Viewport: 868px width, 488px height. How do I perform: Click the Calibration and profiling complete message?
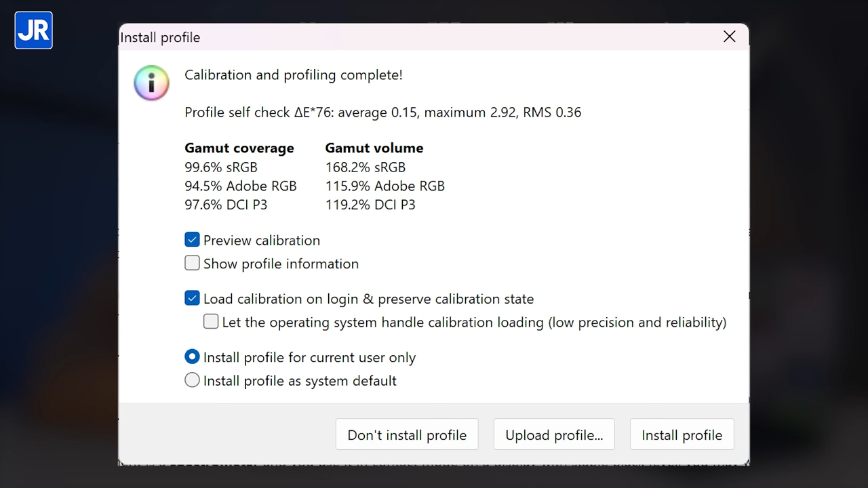pos(294,75)
